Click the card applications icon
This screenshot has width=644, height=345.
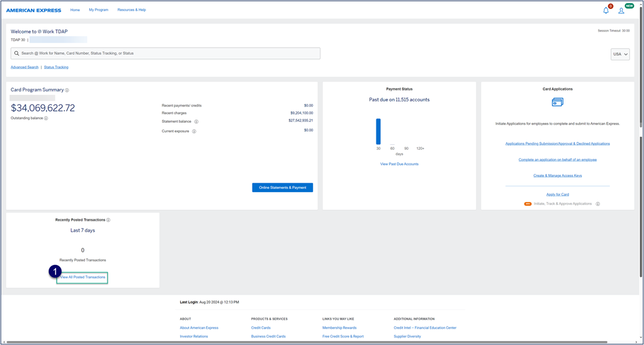pos(557,102)
